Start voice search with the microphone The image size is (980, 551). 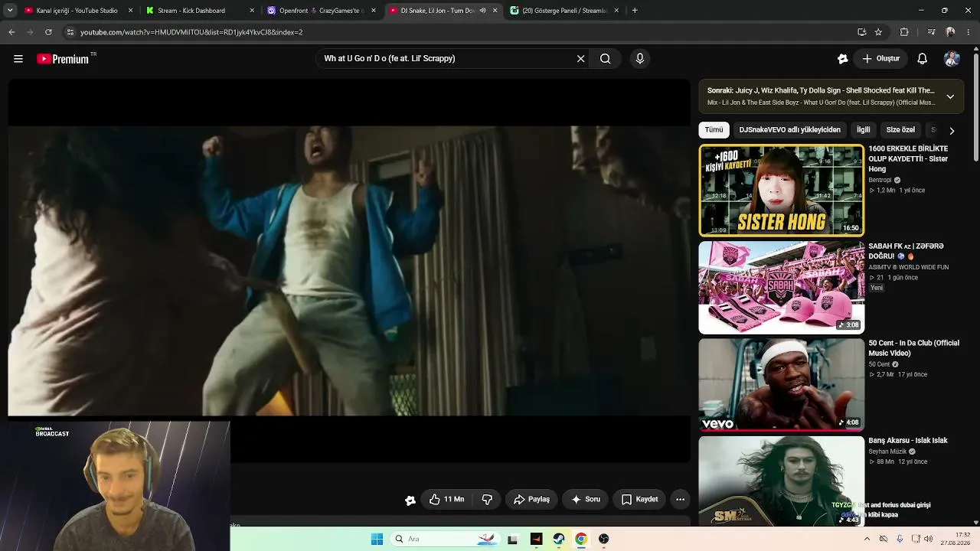[640, 59]
